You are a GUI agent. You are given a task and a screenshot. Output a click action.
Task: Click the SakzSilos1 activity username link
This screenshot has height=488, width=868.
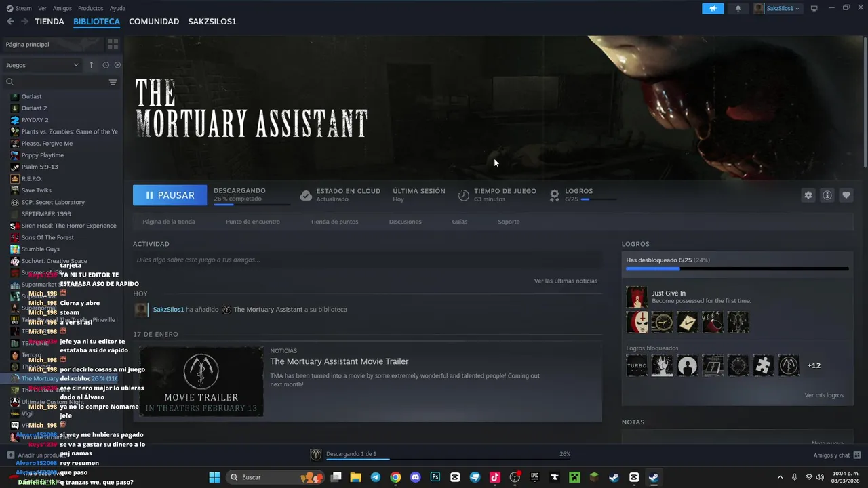[x=168, y=309]
